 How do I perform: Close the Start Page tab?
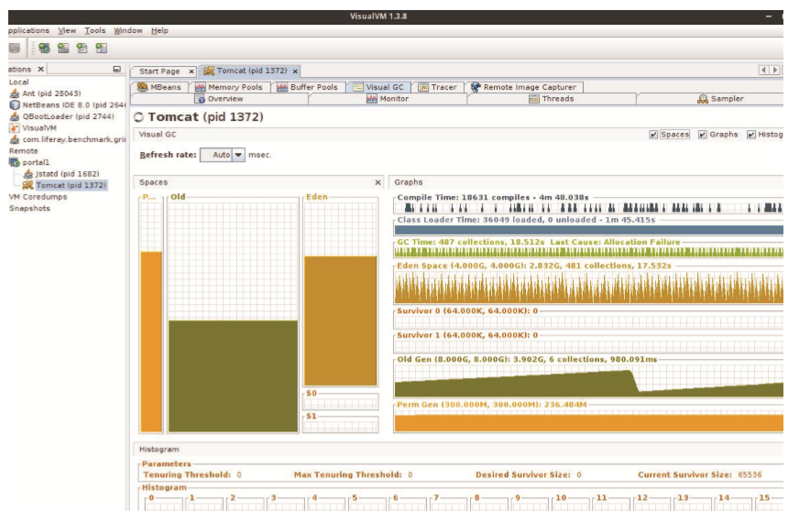click(192, 71)
